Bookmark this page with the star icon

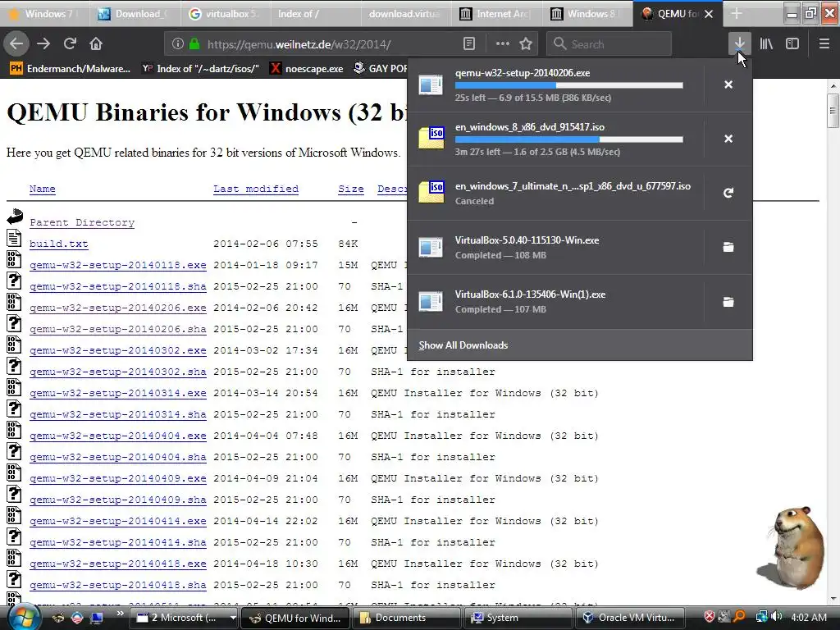pyautogui.click(x=526, y=44)
